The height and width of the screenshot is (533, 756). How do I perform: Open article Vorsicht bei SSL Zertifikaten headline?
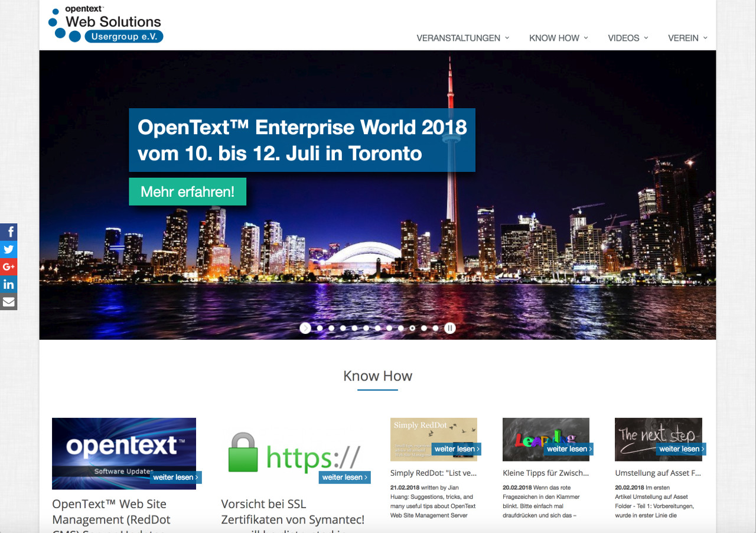[x=293, y=515]
